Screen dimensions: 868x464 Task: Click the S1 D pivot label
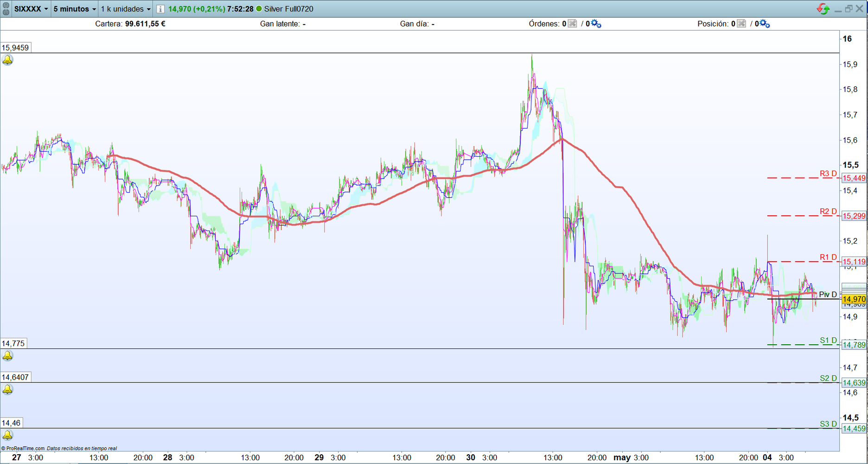[828, 341]
